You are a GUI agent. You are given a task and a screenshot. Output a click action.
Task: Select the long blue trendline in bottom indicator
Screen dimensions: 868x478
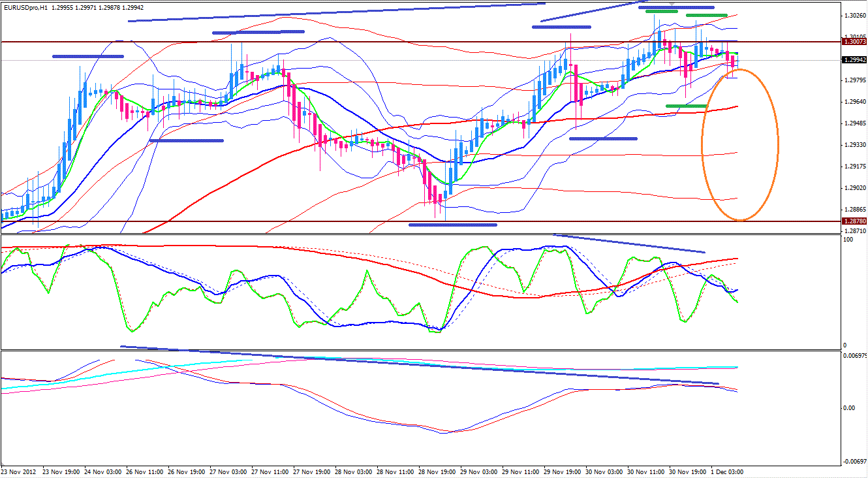click(x=418, y=365)
